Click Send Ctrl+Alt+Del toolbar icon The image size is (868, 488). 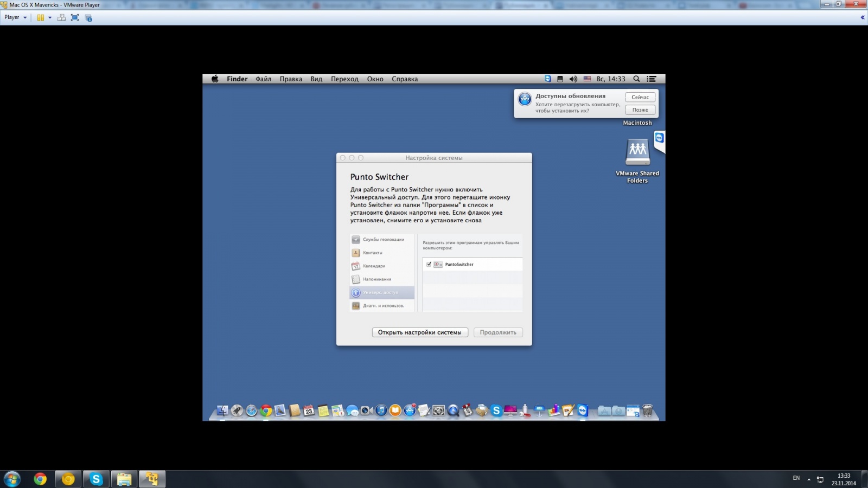(x=61, y=17)
